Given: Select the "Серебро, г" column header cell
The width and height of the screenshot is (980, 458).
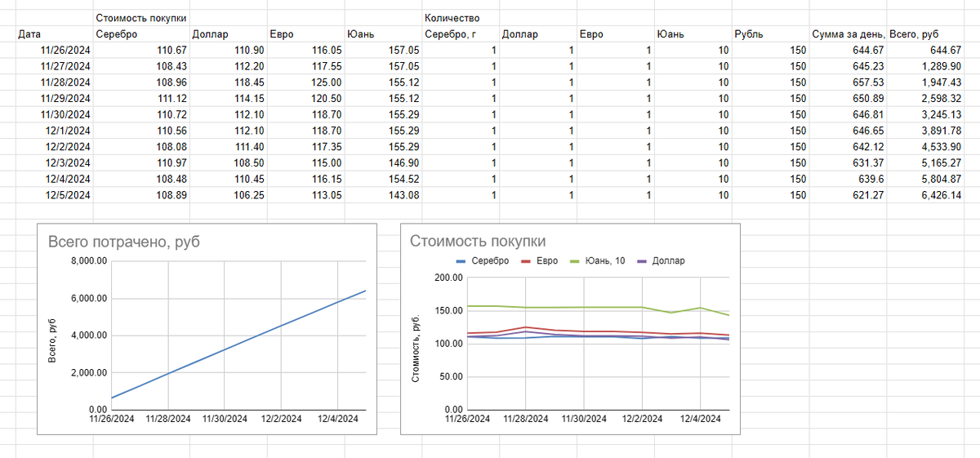Looking at the screenshot, I should point(461,34).
